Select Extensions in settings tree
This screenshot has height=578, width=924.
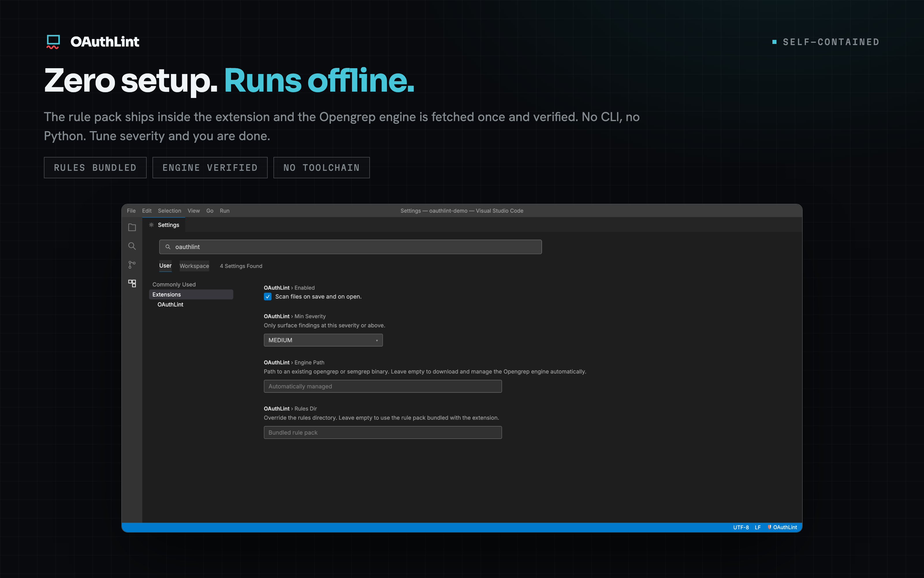[x=191, y=294]
